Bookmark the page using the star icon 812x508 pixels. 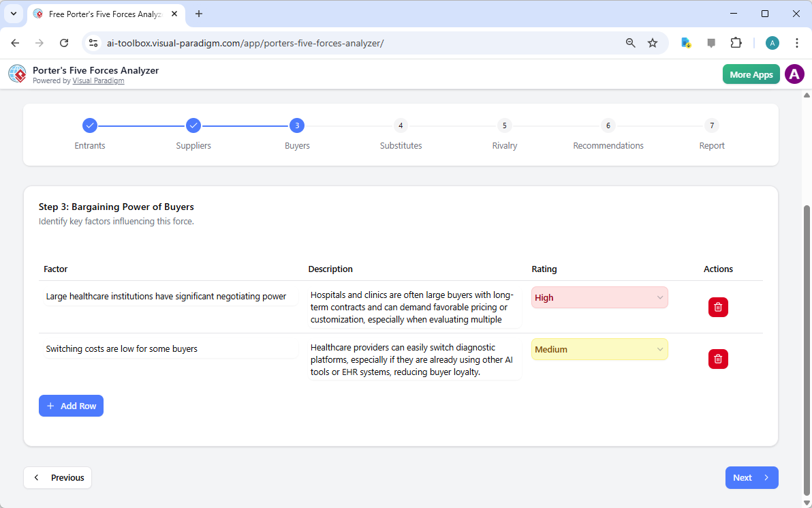pos(653,42)
